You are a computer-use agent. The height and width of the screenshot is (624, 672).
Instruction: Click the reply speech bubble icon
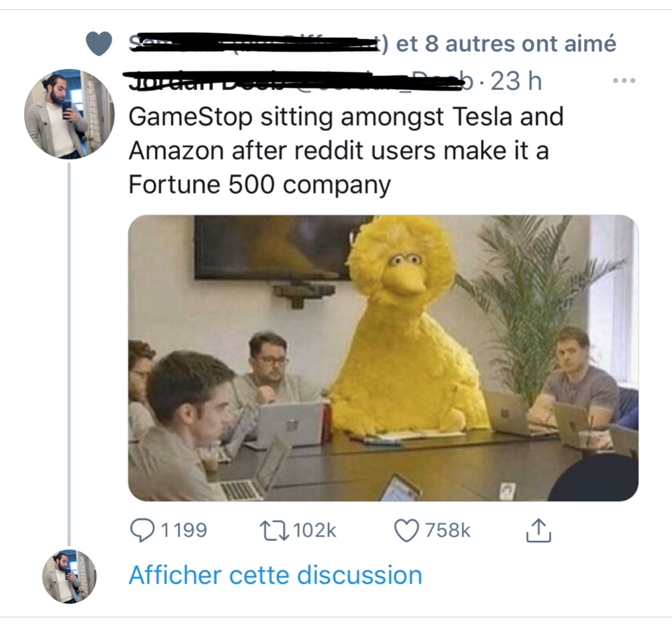142,530
